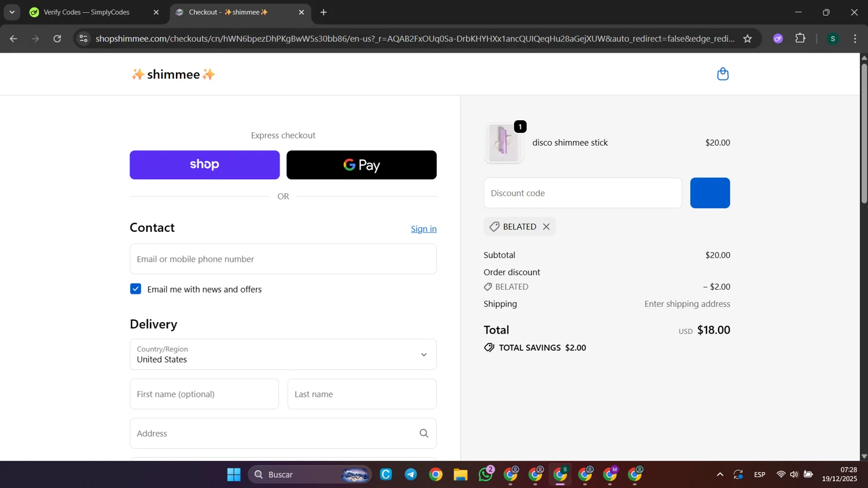The width and height of the screenshot is (868, 488).
Task: Remove the BELATED discount code tag
Action: pyautogui.click(x=546, y=227)
